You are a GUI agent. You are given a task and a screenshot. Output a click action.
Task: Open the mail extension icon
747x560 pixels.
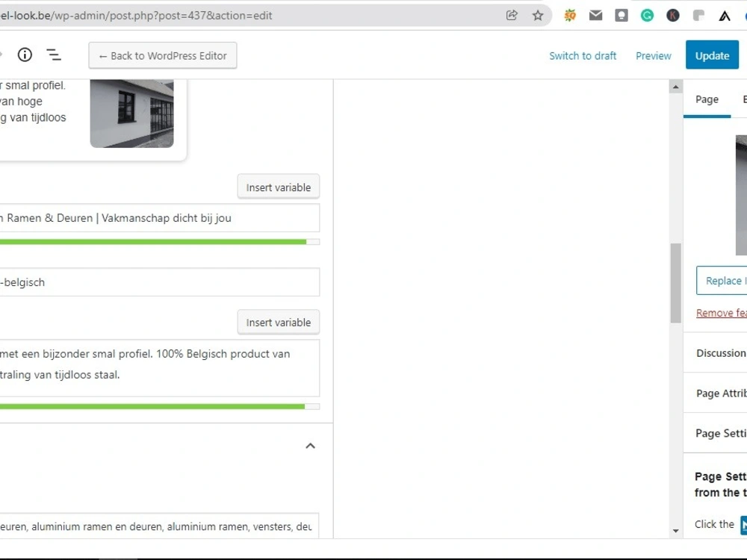pyautogui.click(x=595, y=15)
